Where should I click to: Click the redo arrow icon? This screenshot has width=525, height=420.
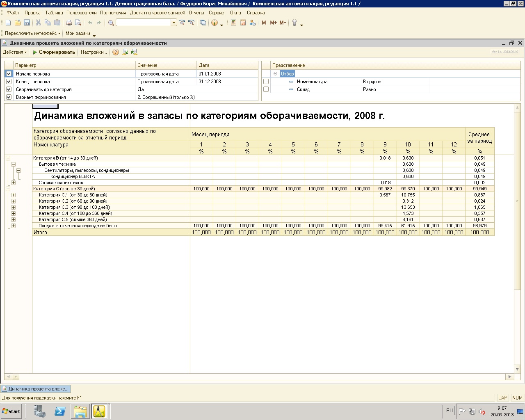[x=99, y=23]
